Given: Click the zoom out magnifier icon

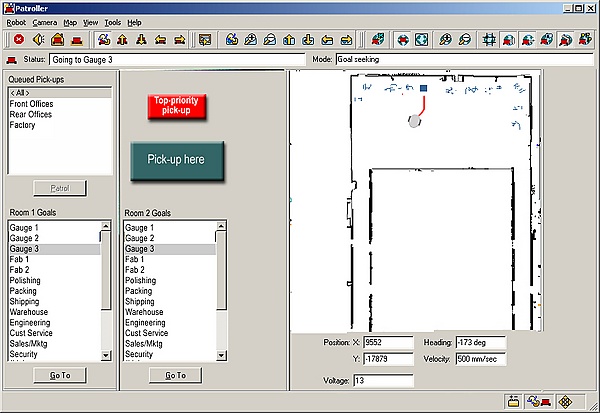Looking at the screenshot, I should tap(465, 40).
